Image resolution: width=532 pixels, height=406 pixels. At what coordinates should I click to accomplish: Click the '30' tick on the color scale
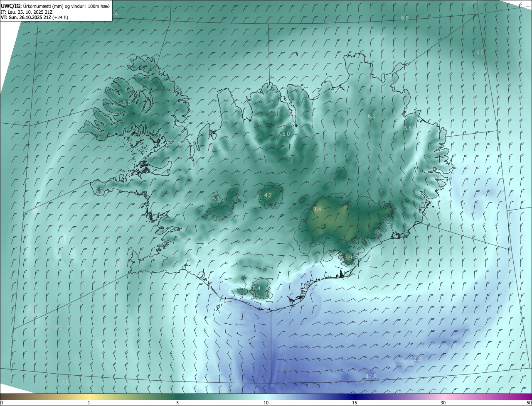[x=443, y=403]
